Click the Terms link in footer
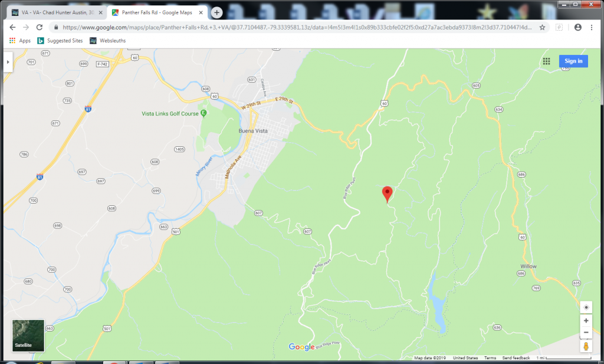Image resolution: width=604 pixels, height=364 pixels. point(490,358)
